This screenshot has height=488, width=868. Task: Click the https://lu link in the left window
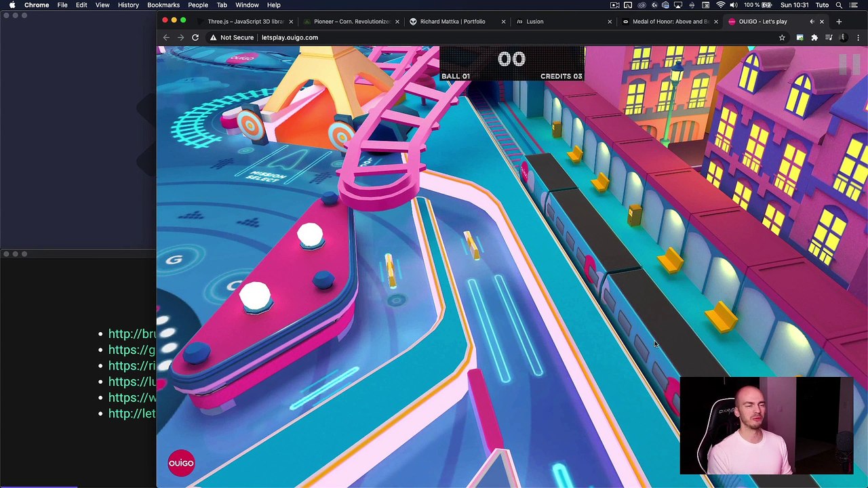click(132, 382)
